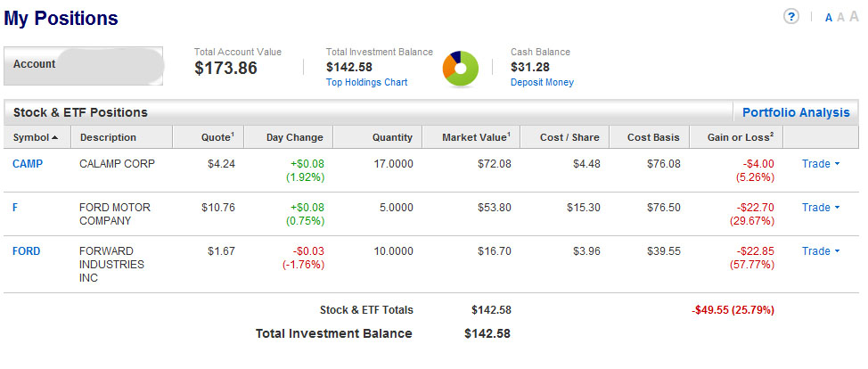
Task: Click the help question mark icon
Action: click(x=791, y=17)
